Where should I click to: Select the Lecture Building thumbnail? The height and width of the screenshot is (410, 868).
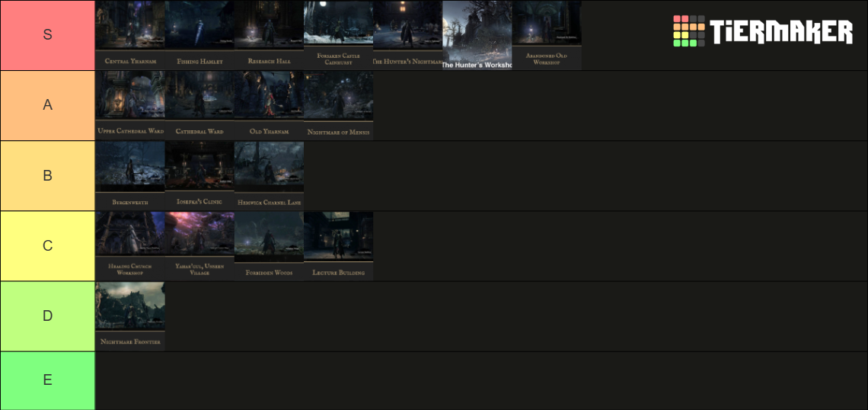(x=339, y=246)
